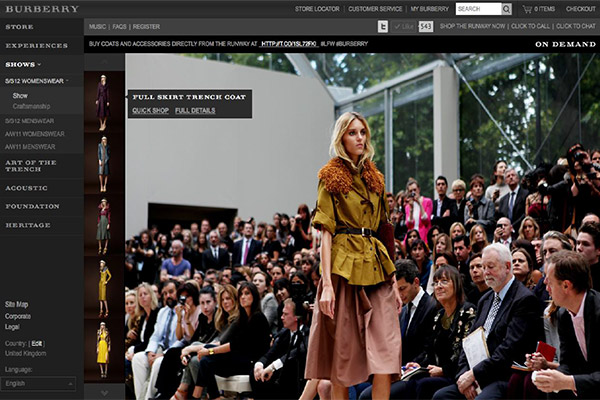The image size is (600, 400).
Task: Go to My Burberry
Action: click(x=429, y=9)
